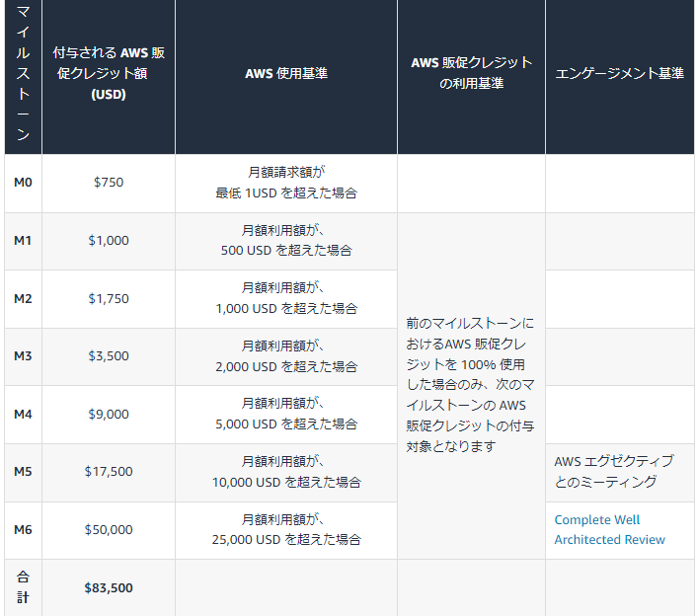Select the M0 milestone cell

(23, 183)
